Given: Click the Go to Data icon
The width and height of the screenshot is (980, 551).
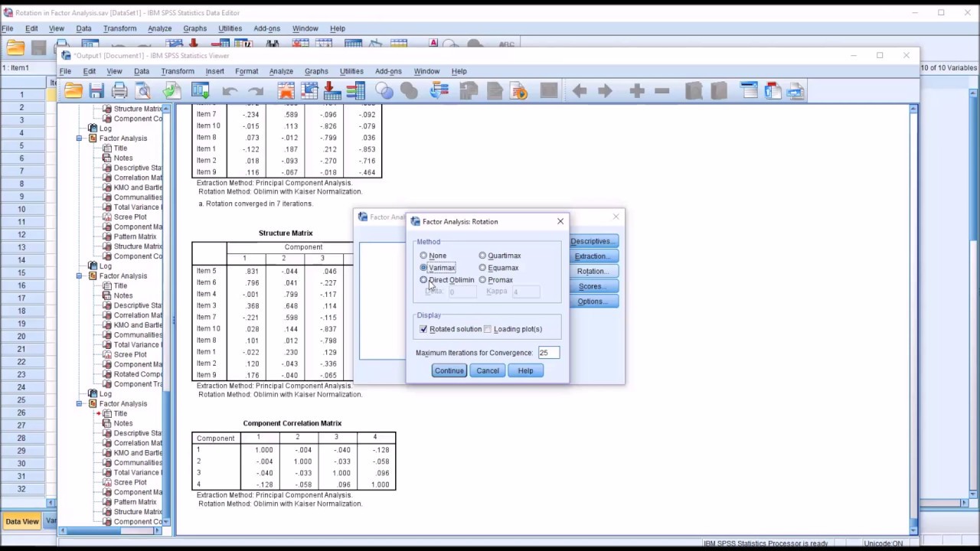Looking at the screenshot, I should click(x=286, y=91).
